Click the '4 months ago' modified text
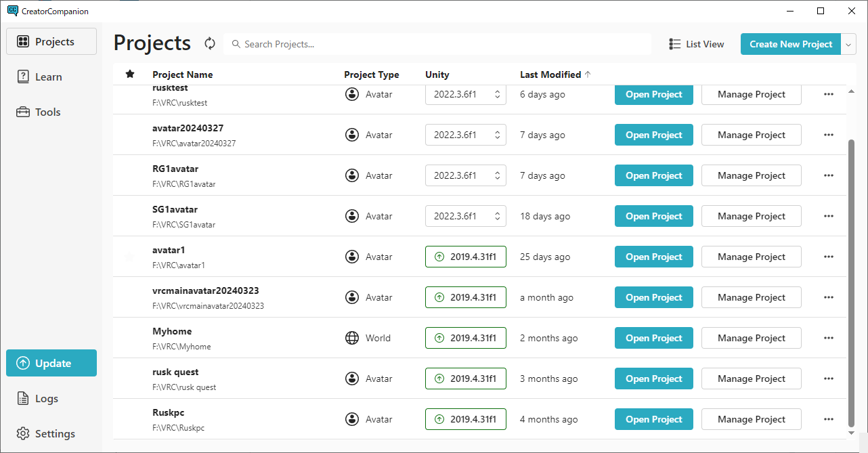This screenshot has height=453, width=868. pyautogui.click(x=549, y=419)
